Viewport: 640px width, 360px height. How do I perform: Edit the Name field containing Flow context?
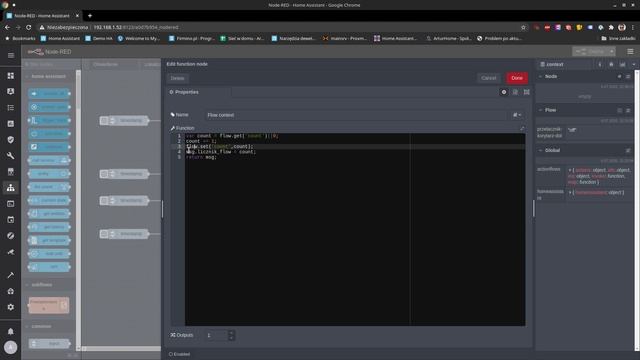point(355,115)
